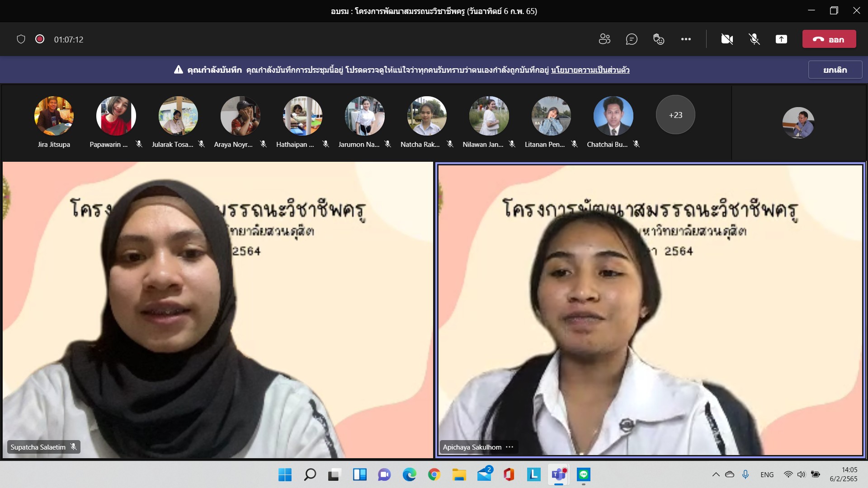Click muted mic icon beside Natcha Rak
Screen dimensions: 868x488
450,144
